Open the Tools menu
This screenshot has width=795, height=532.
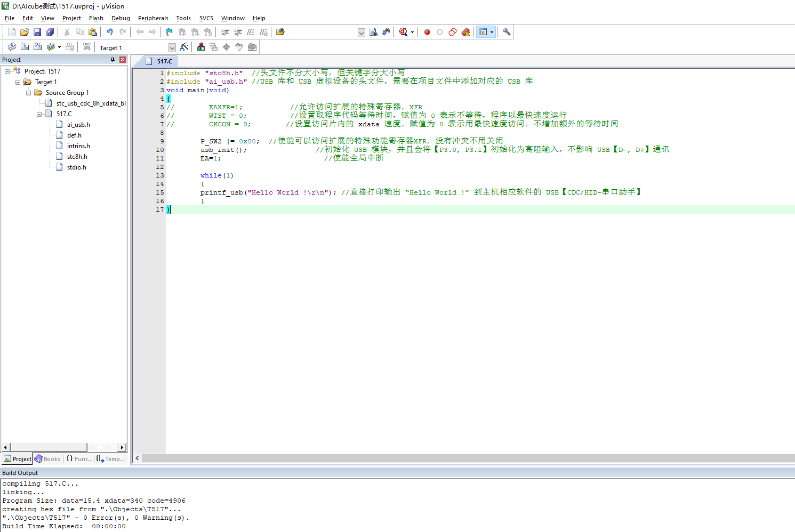183,18
